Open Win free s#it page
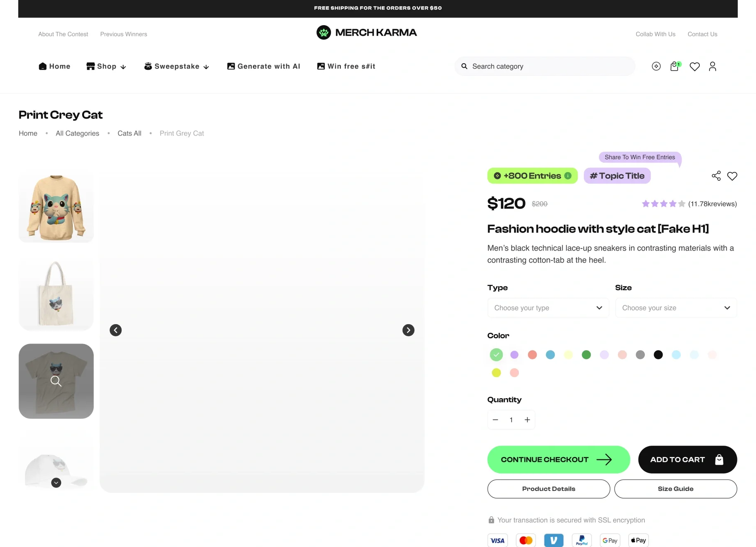Viewport: 756px width, 547px height. [x=346, y=66]
